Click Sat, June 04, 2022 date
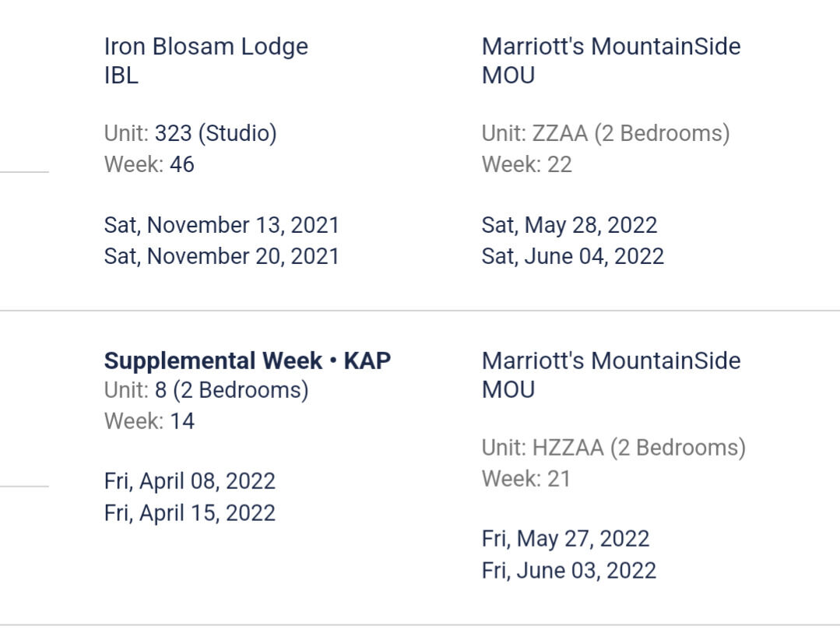 tap(573, 256)
